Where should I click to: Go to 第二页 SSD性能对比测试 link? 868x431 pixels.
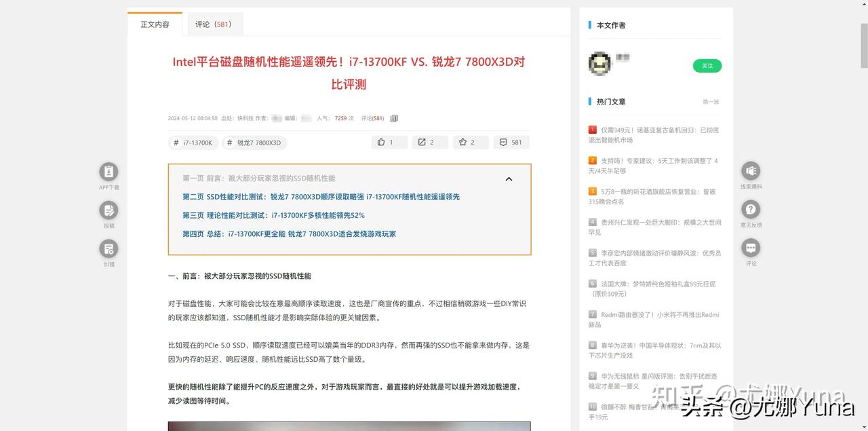(321, 197)
